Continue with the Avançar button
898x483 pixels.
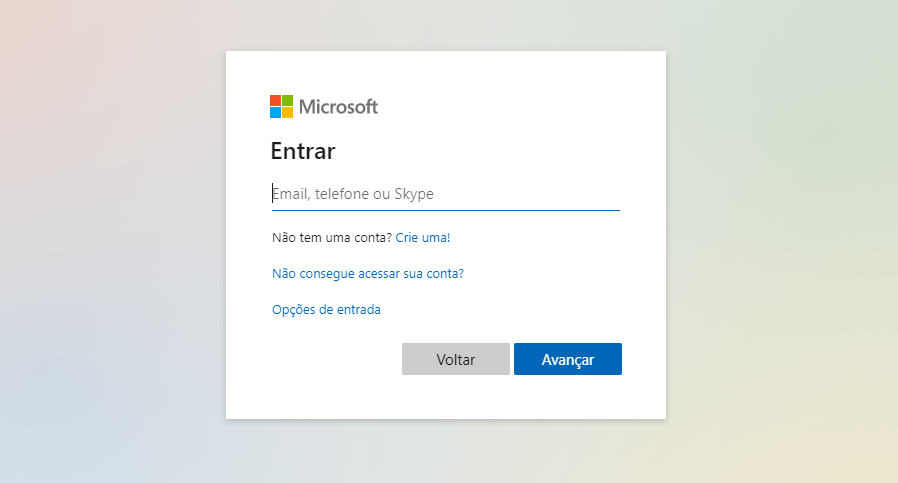tap(568, 359)
